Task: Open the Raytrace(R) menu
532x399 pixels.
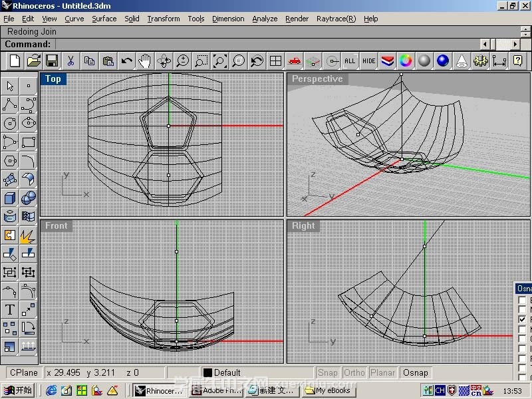Action: click(336, 19)
